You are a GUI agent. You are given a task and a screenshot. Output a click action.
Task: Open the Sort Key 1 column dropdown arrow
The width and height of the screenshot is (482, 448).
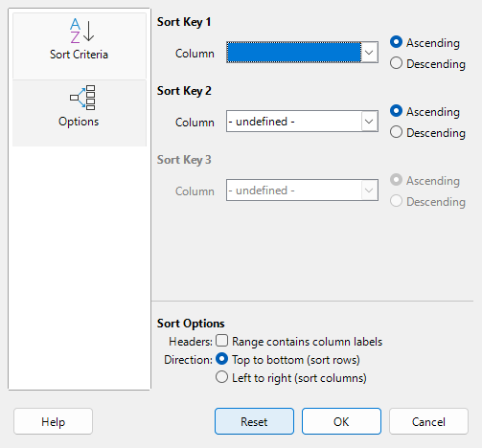tap(369, 53)
